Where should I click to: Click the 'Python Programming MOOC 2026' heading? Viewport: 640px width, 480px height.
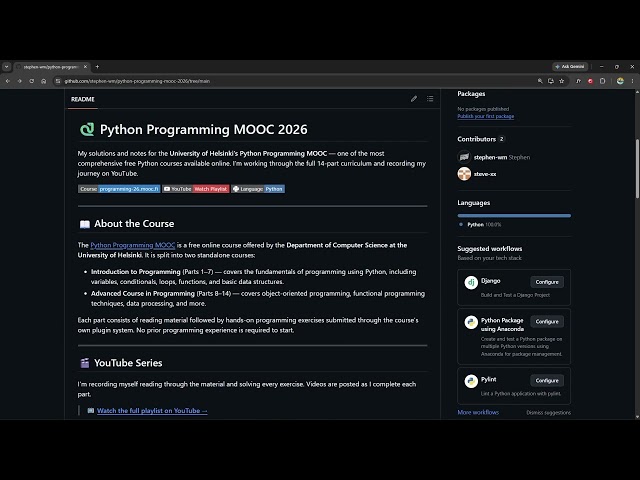[x=203, y=129]
